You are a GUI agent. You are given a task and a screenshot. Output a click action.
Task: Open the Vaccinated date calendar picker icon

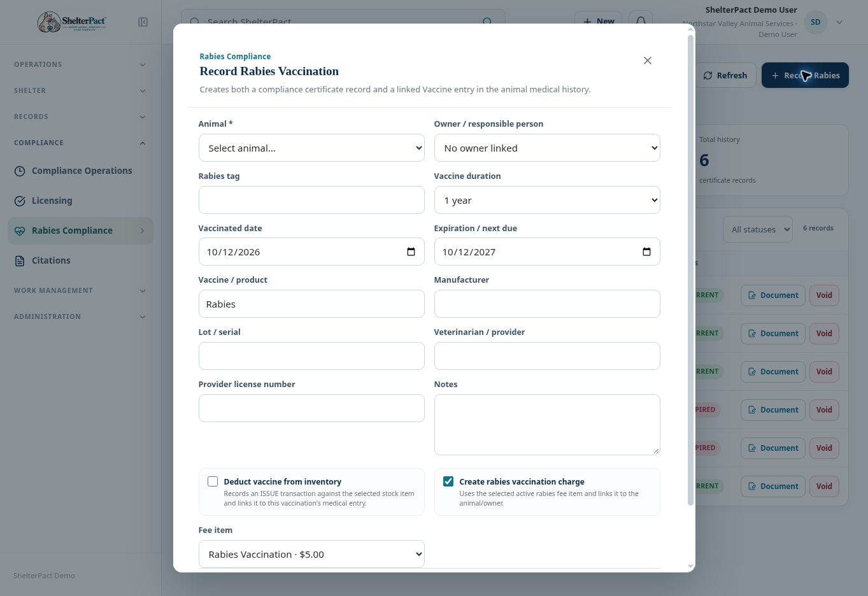pyautogui.click(x=411, y=252)
